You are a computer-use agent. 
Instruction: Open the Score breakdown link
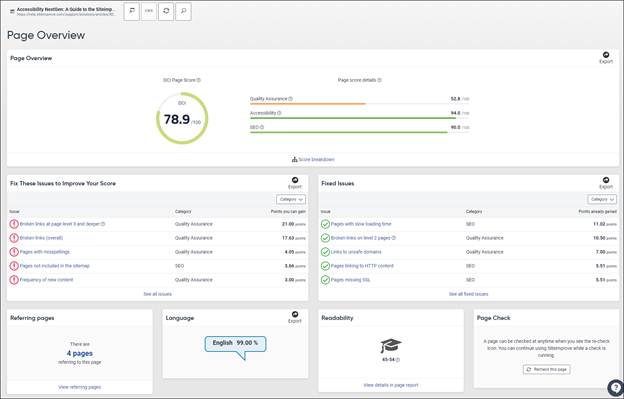tap(313, 160)
